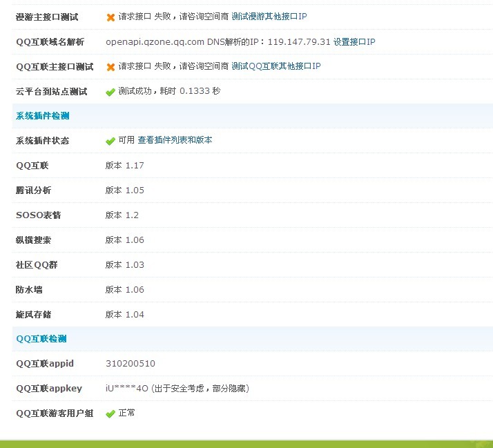Click the QQ互联主接口测试 row label
This screenshot has width=493, height=448.
click(x=55, y=67)
